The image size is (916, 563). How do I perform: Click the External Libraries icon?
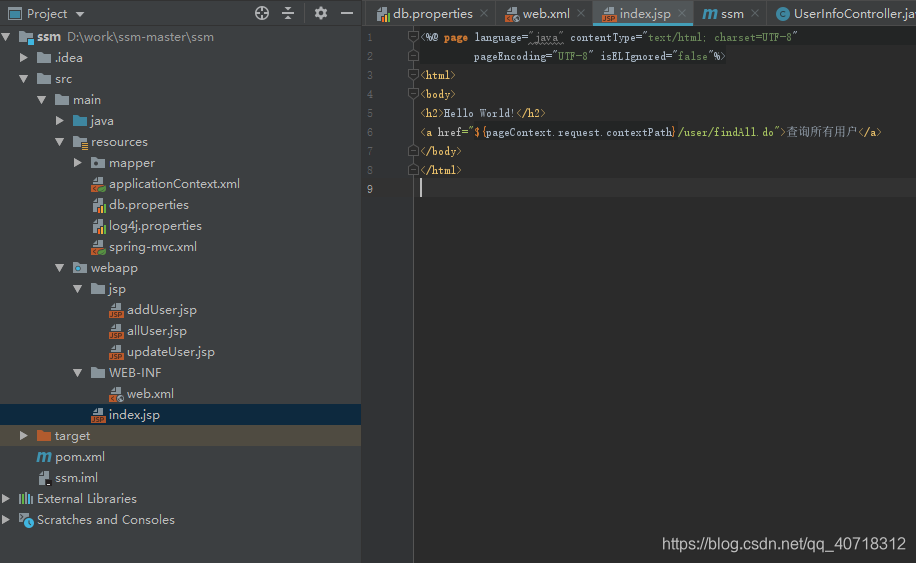[26, 498]
